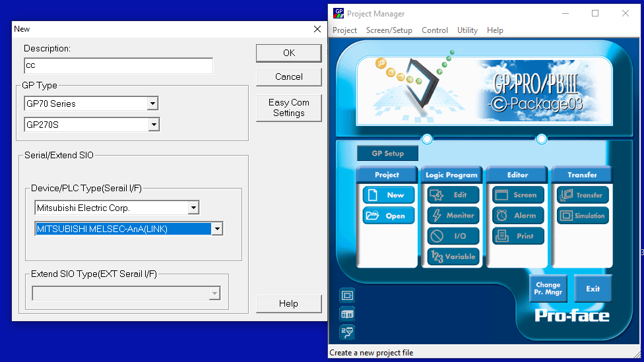Screen dimensions: 644x362
Task: Click the New project icon button
Action: [x=389, y=195]
